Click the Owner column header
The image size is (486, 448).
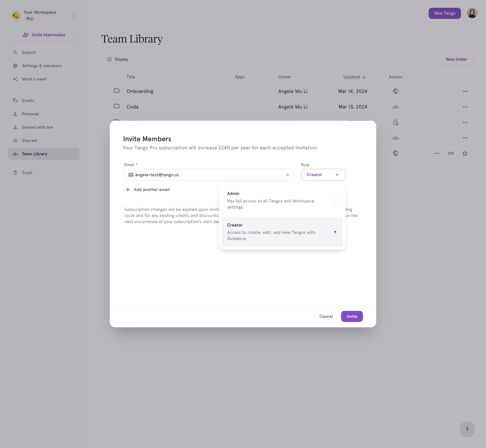[285, 77]
